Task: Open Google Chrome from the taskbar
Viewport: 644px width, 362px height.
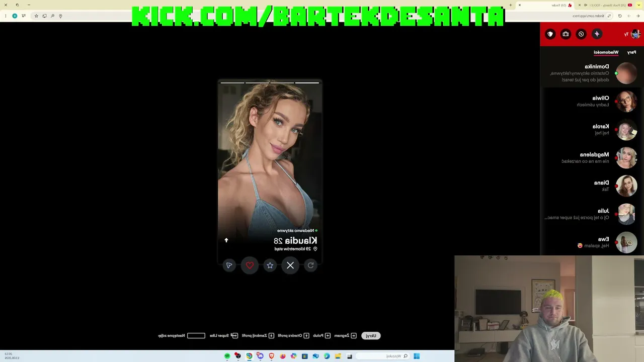Action: click(249, 356)
